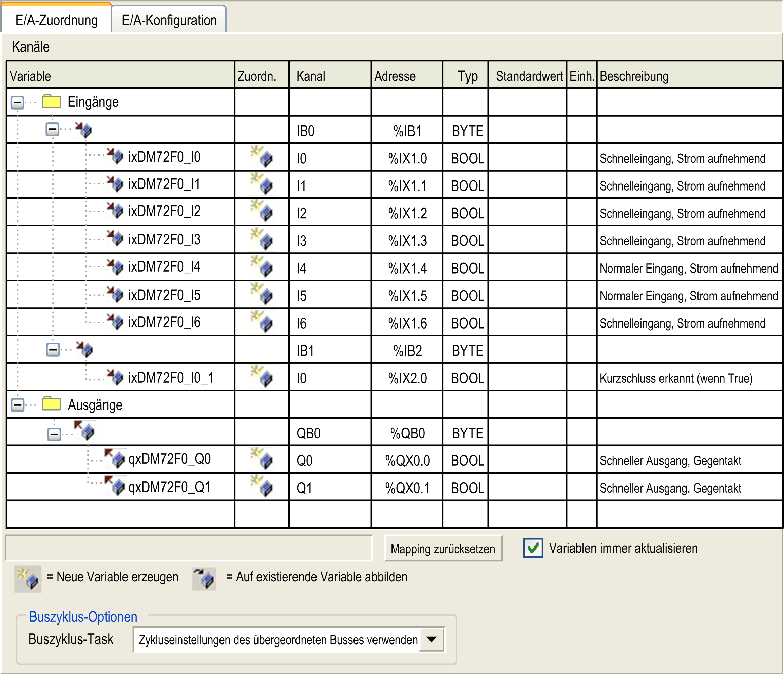Click the QB0 channel cell

(330, 433)
